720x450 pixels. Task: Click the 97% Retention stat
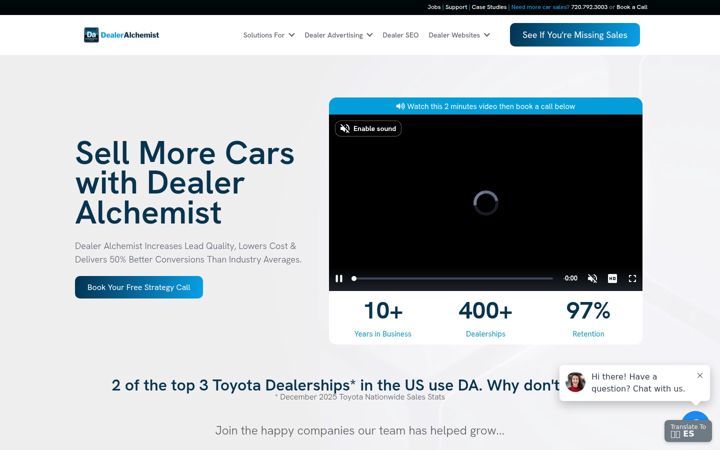click(x=588, y=319)
